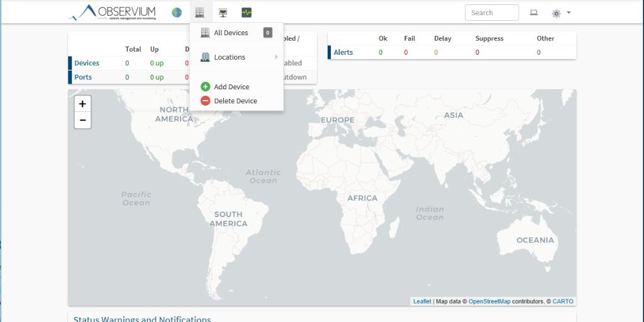This screenshot has width=644, height=322.
Task: Click the 'Total' column header
Action: click(133, 49)
